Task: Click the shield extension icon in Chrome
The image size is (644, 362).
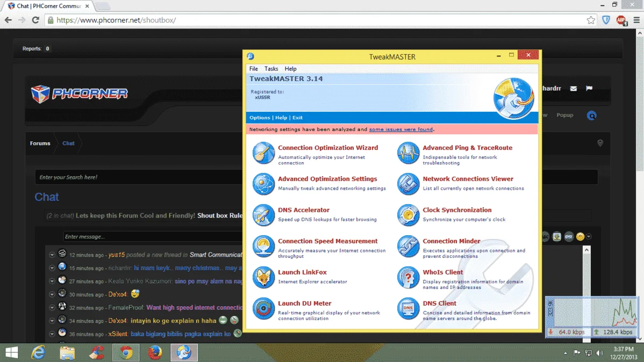Action: [x=606, y=20]
